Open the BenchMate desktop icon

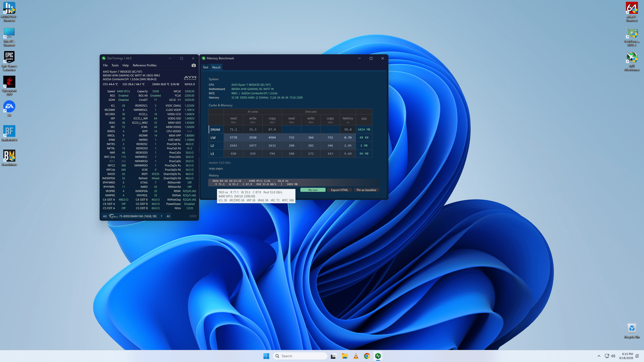tap(9, 158)
